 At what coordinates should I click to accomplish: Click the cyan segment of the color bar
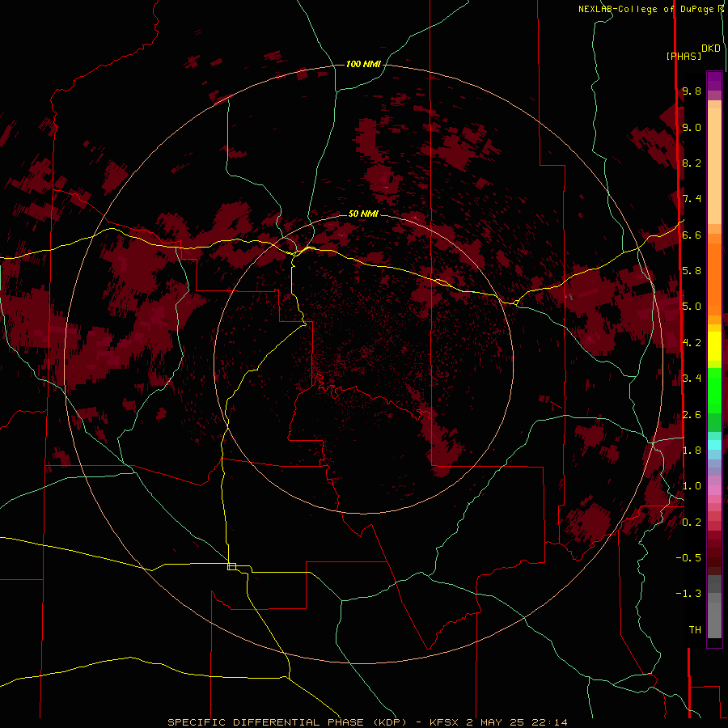point(714,445)
